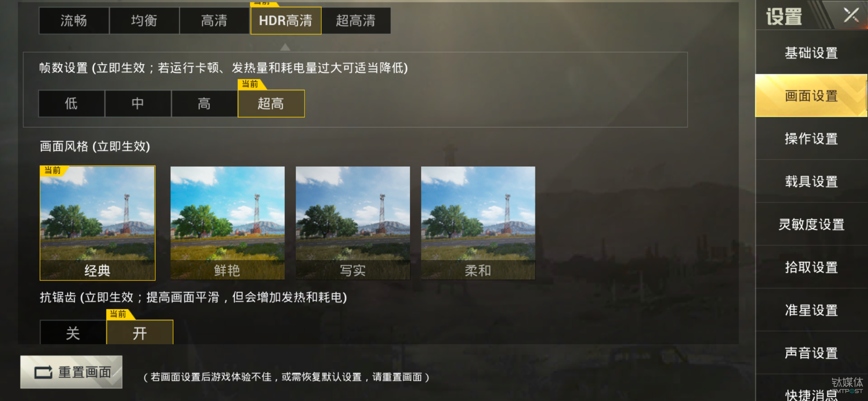868x401 pixels.
Task: Click the reset screen icon button 重置画面
Action: pyautogui.click(x=71, y=372)
